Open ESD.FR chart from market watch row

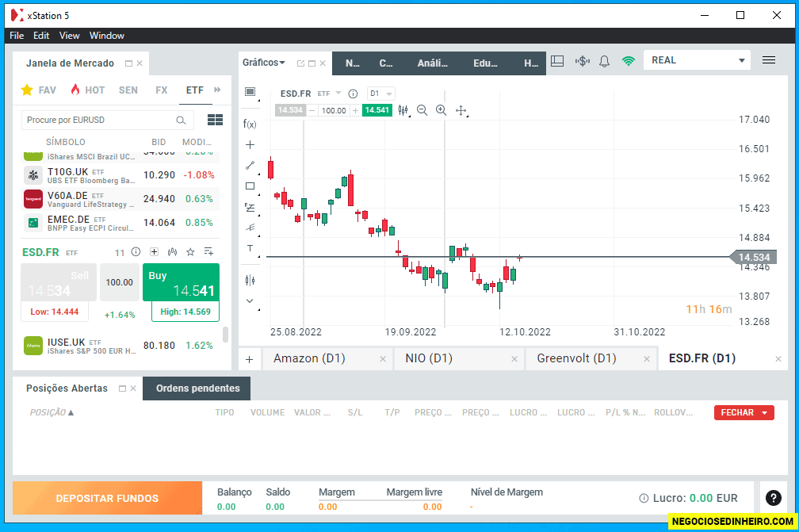(x=172, y=252)
